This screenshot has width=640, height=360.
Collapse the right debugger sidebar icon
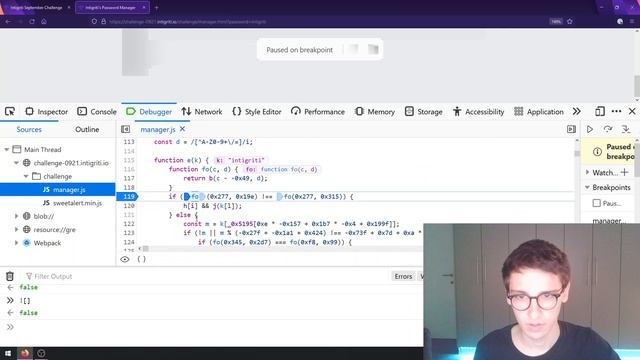pos(571,129)
